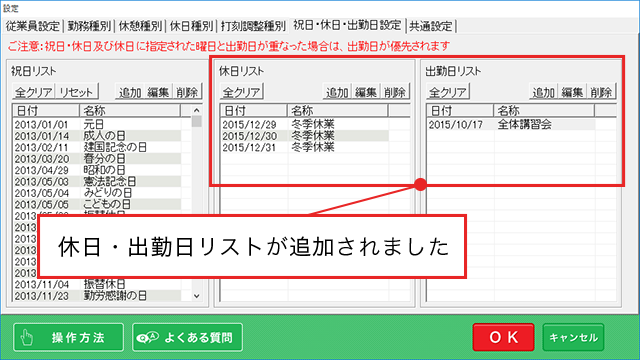This screenshot has height=360, width=640.
Task: Open the 休日種別 tab
Action: coord(191,26)
